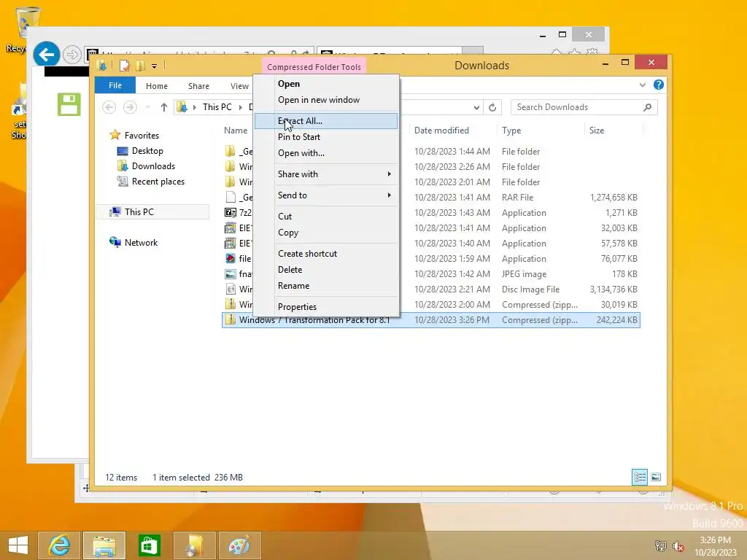This screenshot has width=747, height=560.
Task: Select Pin to Start menu entry
Action: click(x=326, y=137)
